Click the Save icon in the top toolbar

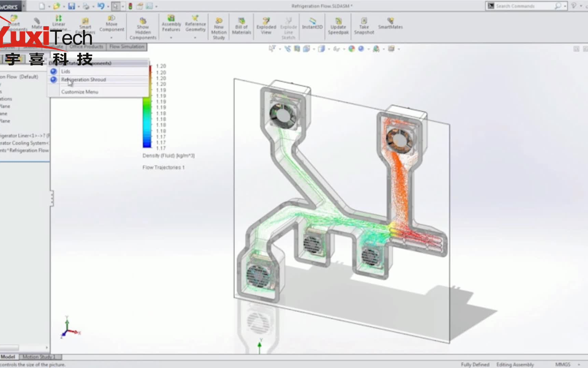(x=71, y=6)
